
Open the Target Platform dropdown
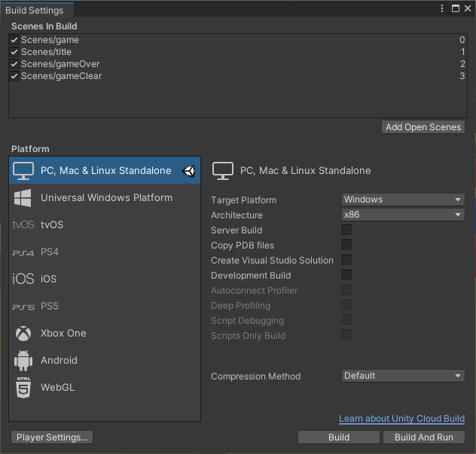click(403, 200)
